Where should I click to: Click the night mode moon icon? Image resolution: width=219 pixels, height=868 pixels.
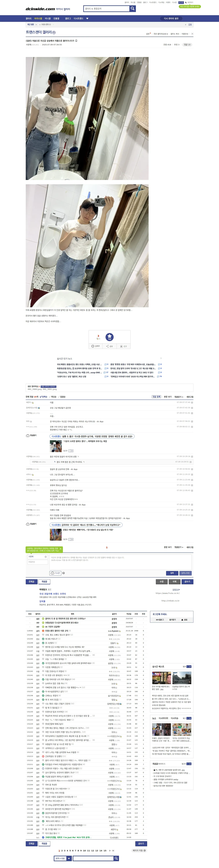click(186, 2)
